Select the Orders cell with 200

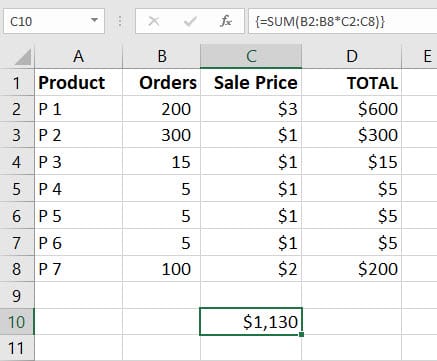coord(162,109)
